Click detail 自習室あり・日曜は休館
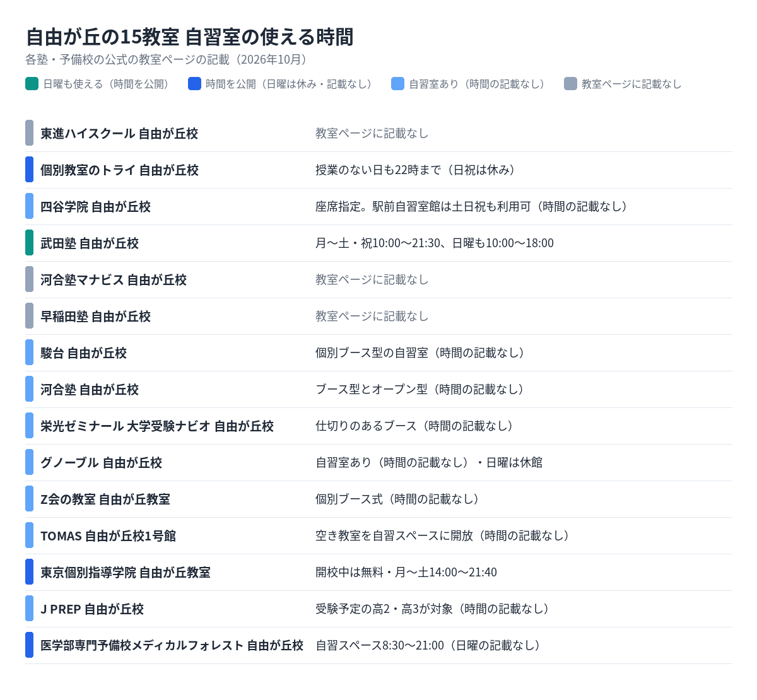 click(x=429, y=462)
